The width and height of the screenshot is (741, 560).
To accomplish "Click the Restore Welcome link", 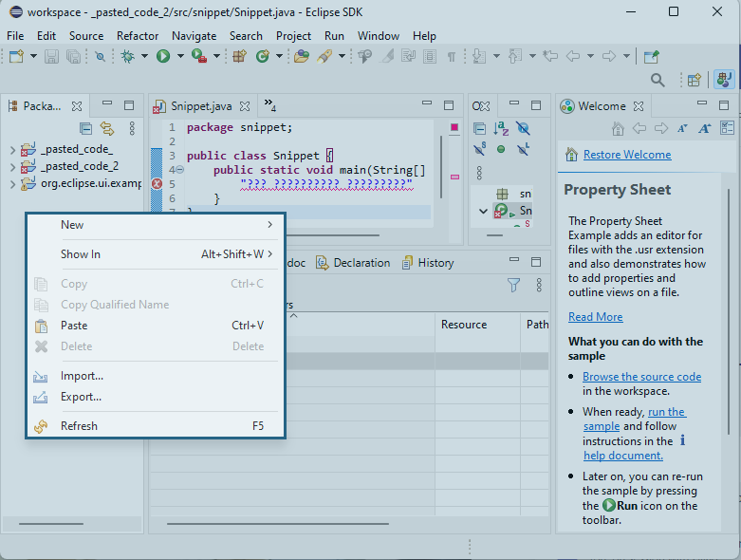I will click(x=626, y=155).
